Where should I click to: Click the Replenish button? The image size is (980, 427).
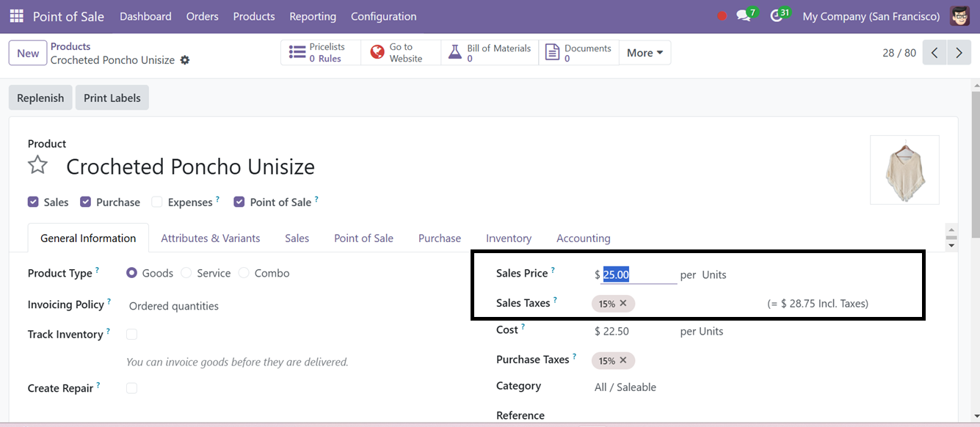tap(40, 98)
